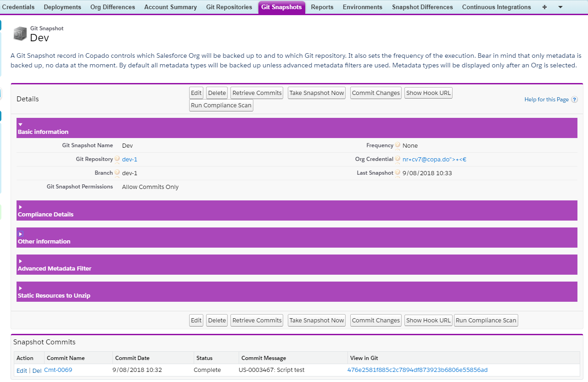Click the bottom Commit Changes button

(x=376, y=320)
